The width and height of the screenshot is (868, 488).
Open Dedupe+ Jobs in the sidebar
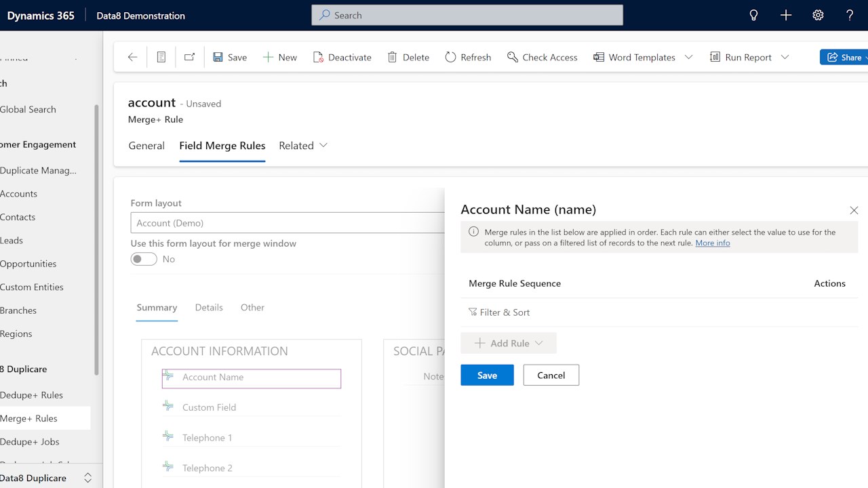coord(30,442)
